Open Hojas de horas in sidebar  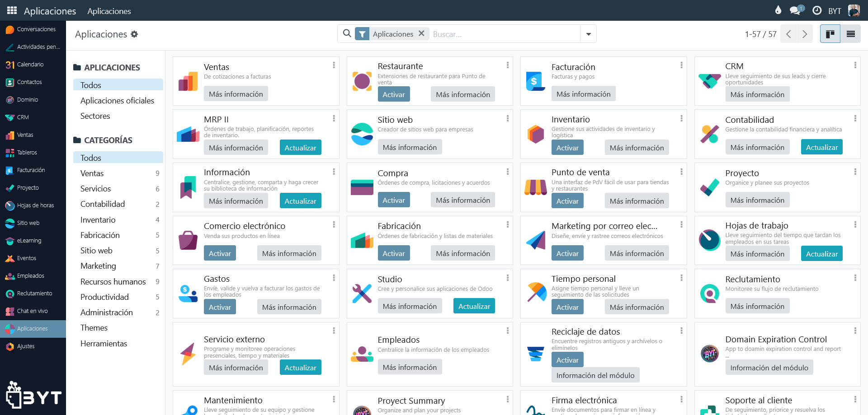coord(35,205)
